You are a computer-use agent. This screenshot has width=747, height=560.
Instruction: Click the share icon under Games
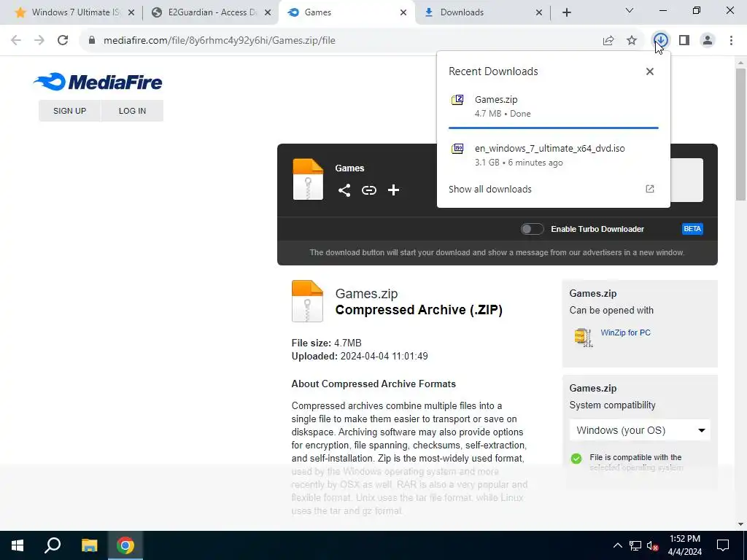point(344,190)
